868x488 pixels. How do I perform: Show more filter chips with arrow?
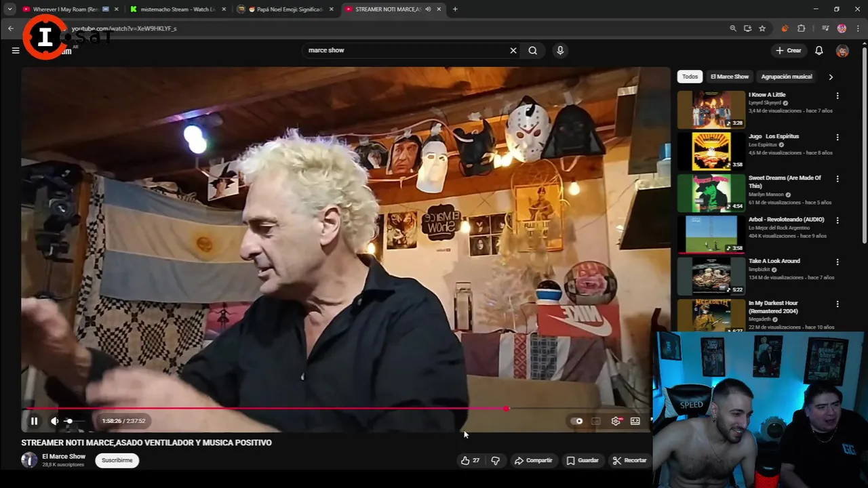click(831, 77)
